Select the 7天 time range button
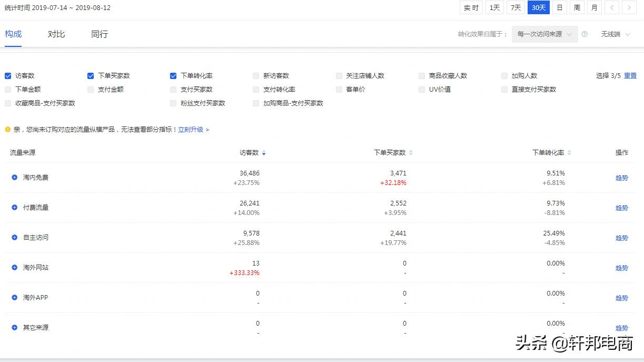 [516, 7]
